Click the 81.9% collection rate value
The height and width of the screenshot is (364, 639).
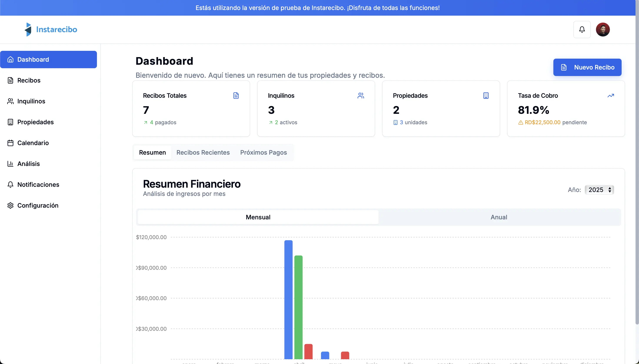pos(533,110)
